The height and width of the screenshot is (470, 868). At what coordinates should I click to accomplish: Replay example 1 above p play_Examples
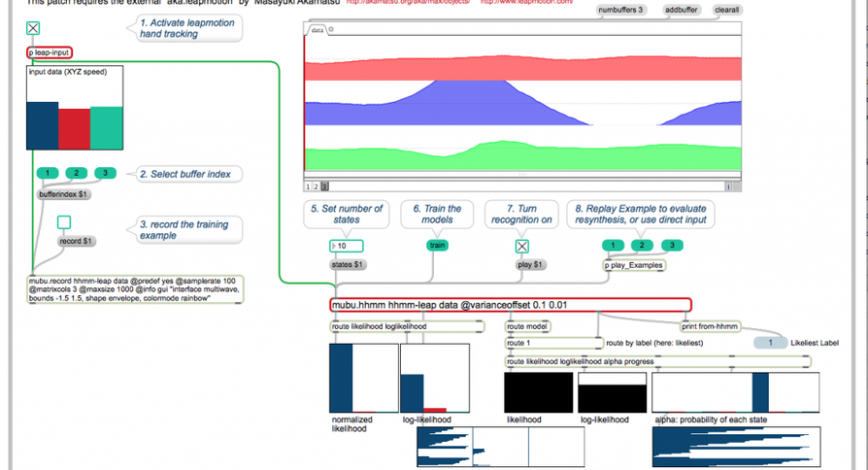pos(613,246)
